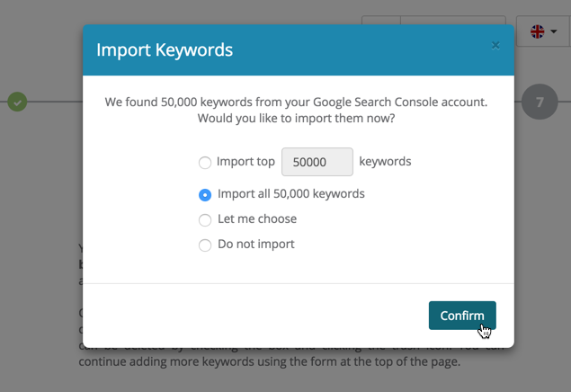Focus the 50000 keyword count field
The image size is (571, 392).
coord(317,162)
